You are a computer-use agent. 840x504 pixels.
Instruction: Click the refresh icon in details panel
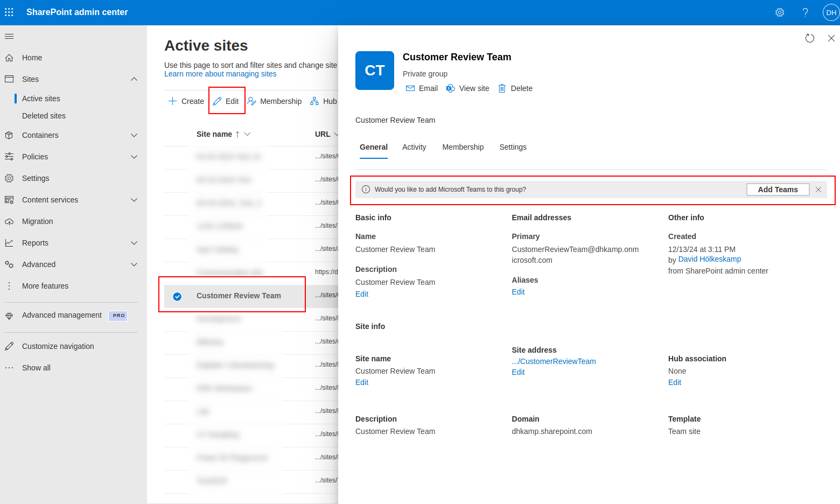click(809, 38)
